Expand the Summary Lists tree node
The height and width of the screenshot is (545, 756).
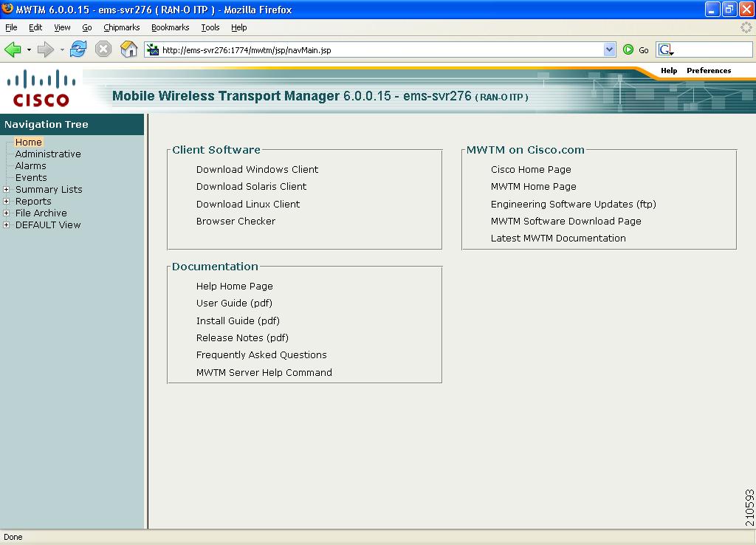pyautogui.click(x=6, y=190)
